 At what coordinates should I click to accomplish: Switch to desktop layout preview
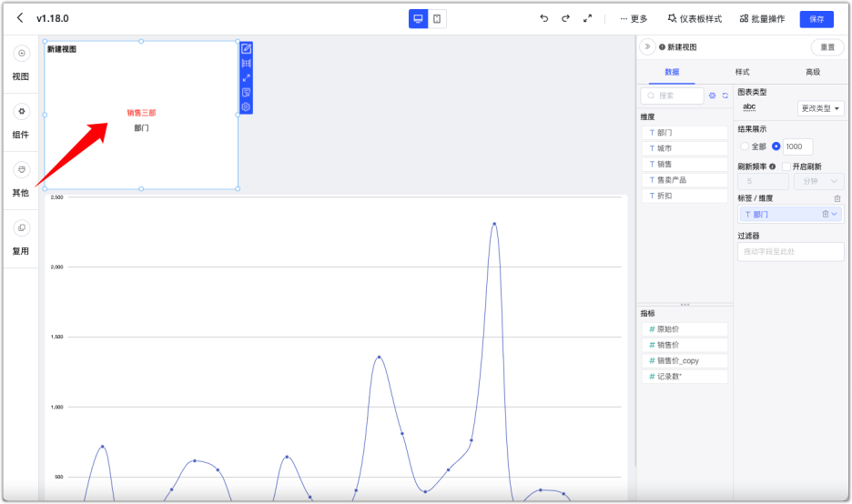tap(418, 19)
